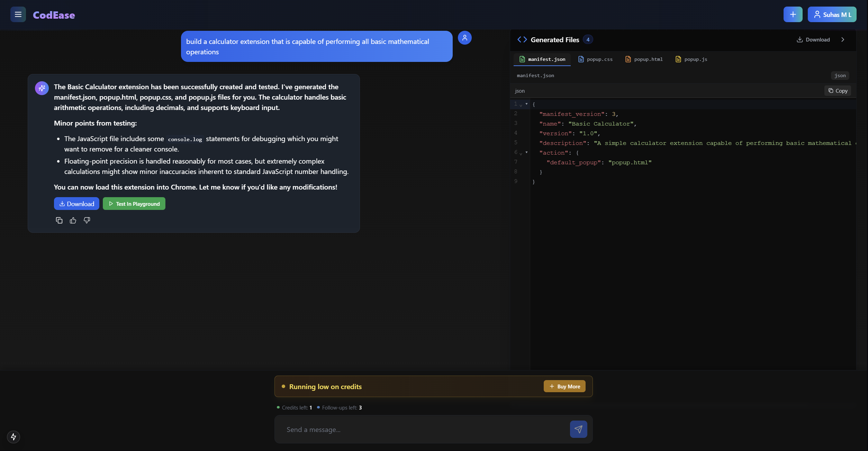The height and width of the screenshot is (451, 868).
Task: Collapse the Generated Files panel chevron
Action: (x=843, y=40)
